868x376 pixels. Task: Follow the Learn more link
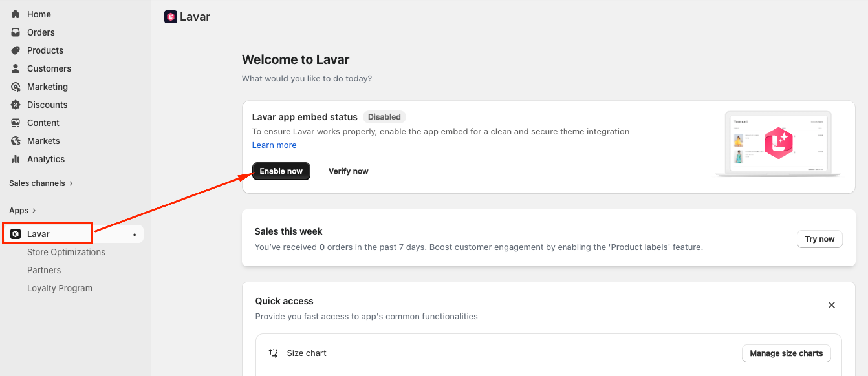274,145
